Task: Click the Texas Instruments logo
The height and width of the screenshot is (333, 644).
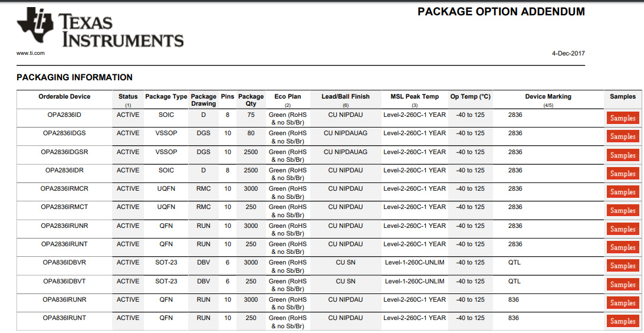Action: [100, 28]
